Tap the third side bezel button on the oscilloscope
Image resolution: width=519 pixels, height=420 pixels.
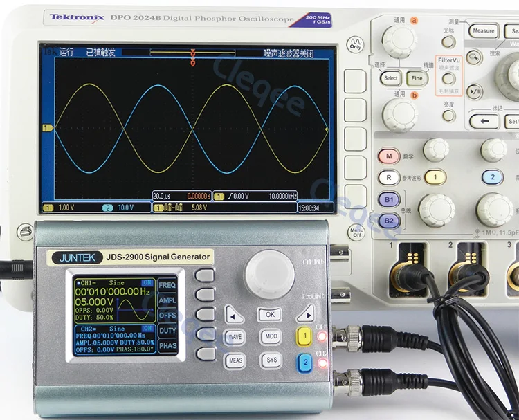(x=356, y=139)
